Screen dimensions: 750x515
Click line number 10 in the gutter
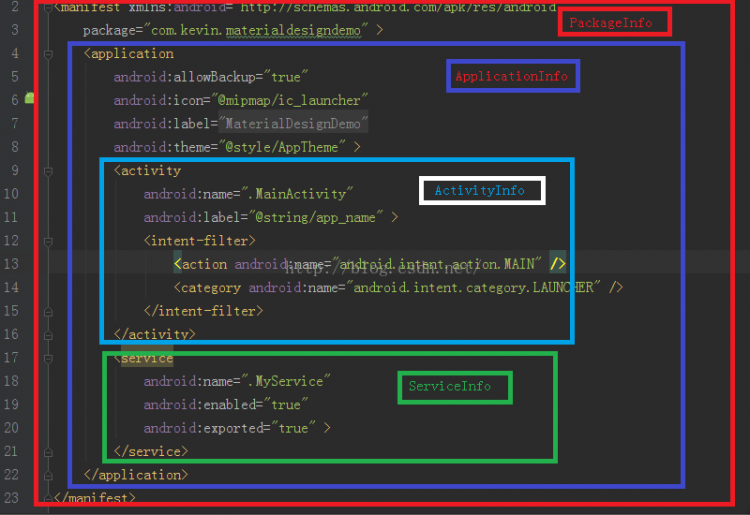(11, 194)
